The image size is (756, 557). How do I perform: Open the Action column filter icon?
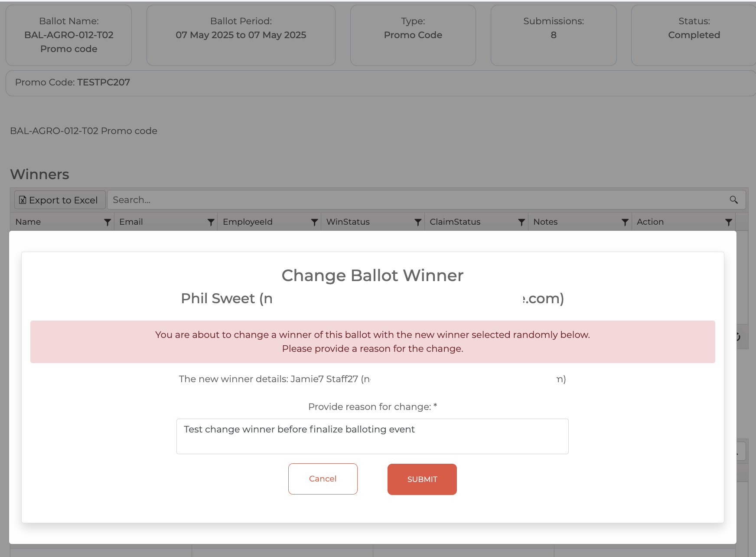pos(728,222)
